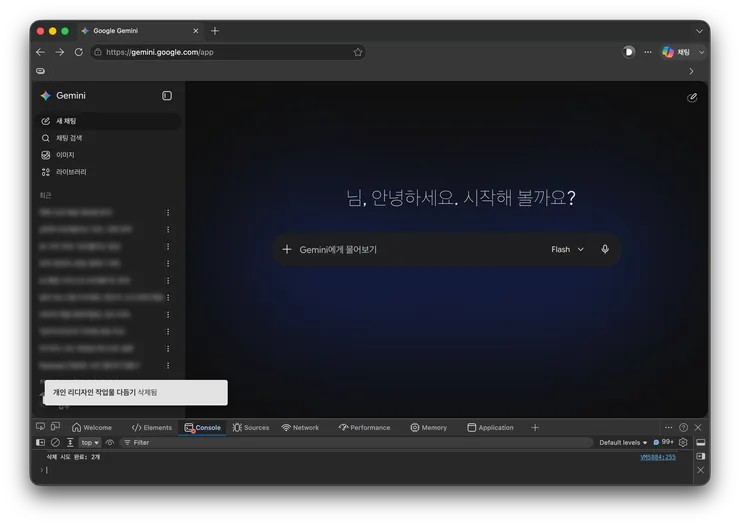This screenshot has height=525, width=740.
Task: Switch to the Network tab in DevTools
Action: (300, 428)
